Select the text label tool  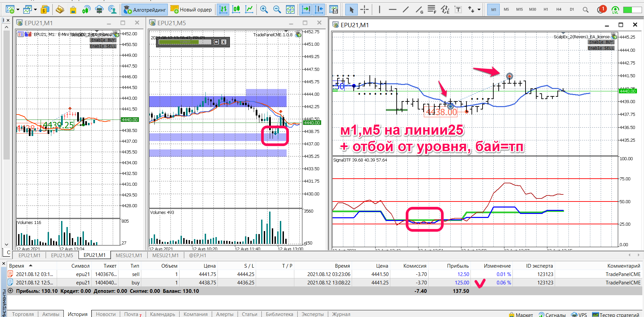click(458, 10)
